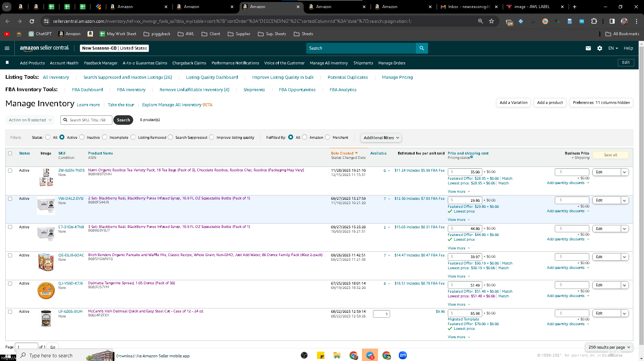644x361 pixels.
Task: Click the Add a Variation button
Action: (x=514, y=103)
